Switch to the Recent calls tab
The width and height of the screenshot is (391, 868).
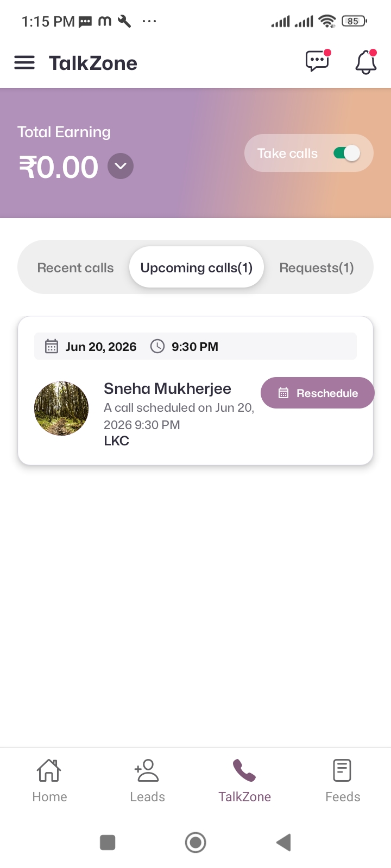click(75, 267)
